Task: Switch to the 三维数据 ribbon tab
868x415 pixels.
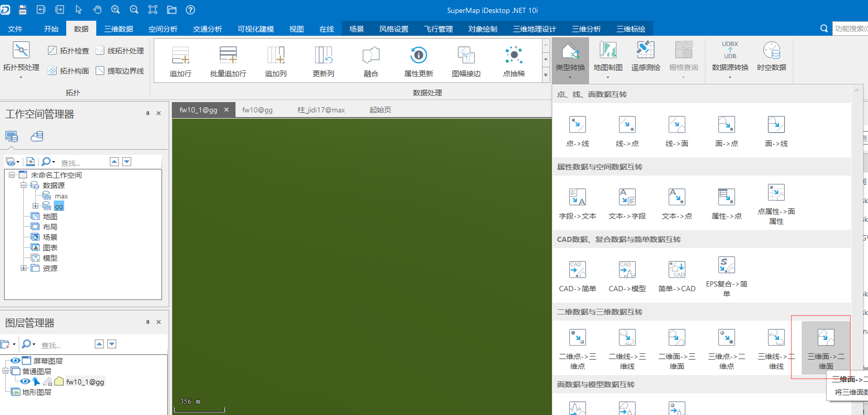Action: coord(119,29)
